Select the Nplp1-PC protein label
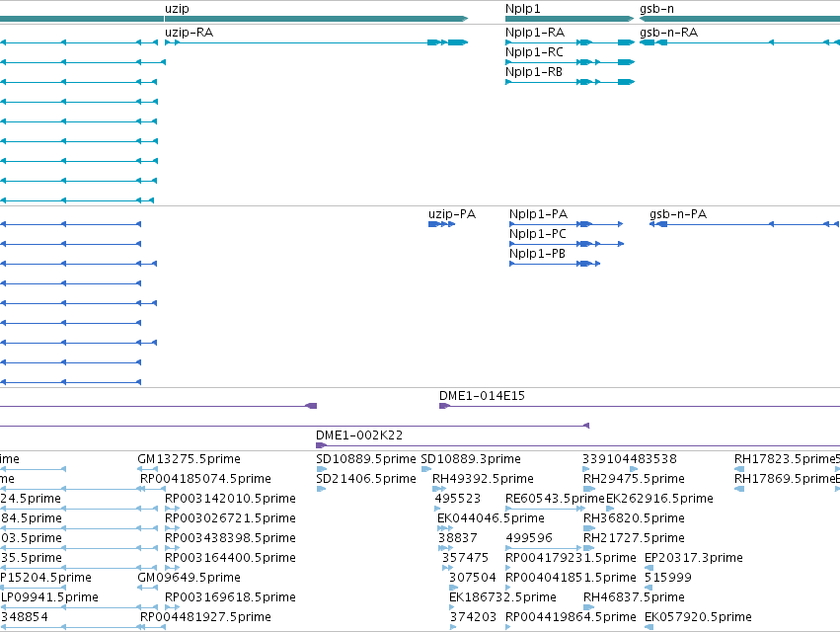 tap(537, 234)
